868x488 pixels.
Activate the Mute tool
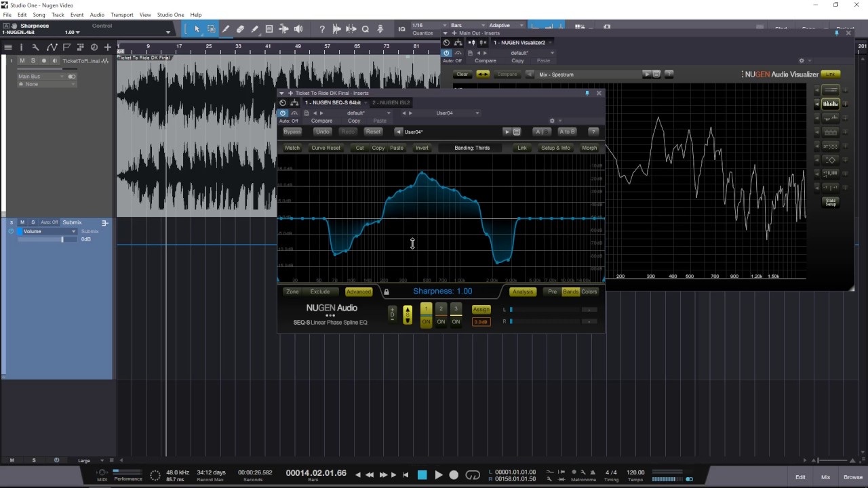pos(269,29)
